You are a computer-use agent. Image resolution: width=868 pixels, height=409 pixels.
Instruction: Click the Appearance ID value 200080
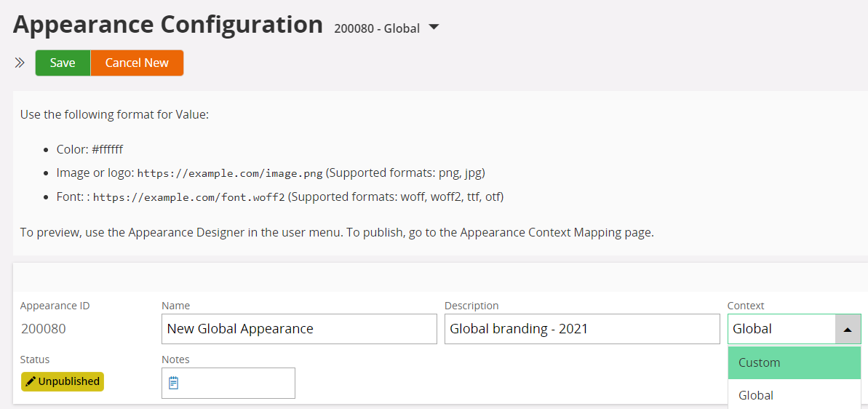click(x=44, y=329)
